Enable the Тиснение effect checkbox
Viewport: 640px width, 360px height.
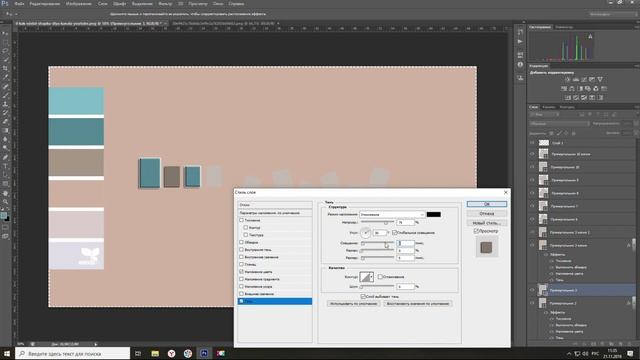click(x=241, y=220)
